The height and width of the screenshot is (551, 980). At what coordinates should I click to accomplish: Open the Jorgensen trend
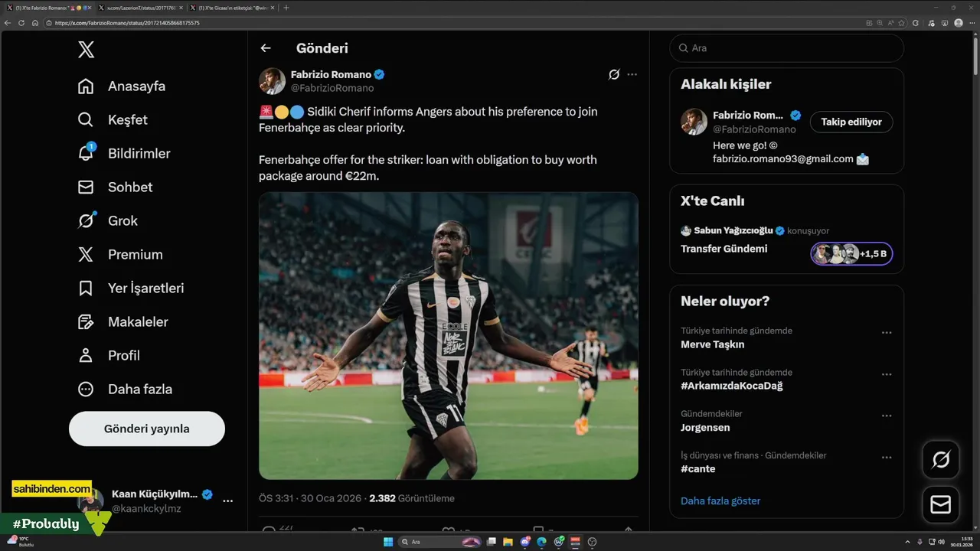(x=705, y=427)
